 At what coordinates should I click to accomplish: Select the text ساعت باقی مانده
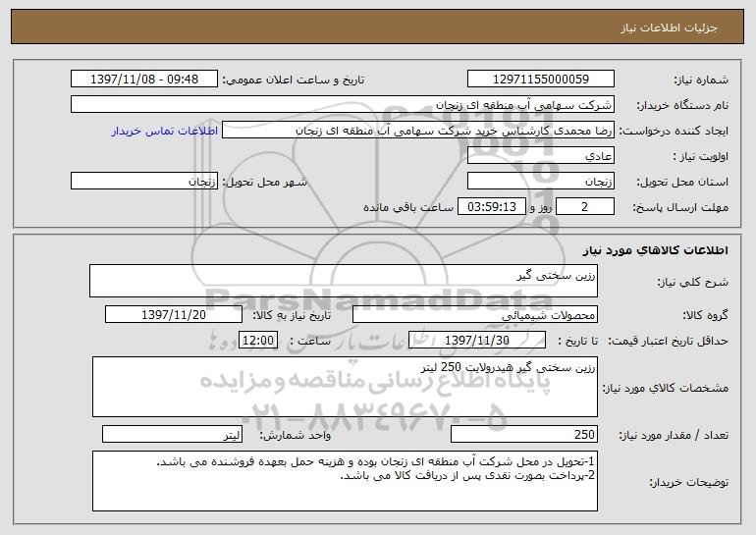(x=407, y=207)
